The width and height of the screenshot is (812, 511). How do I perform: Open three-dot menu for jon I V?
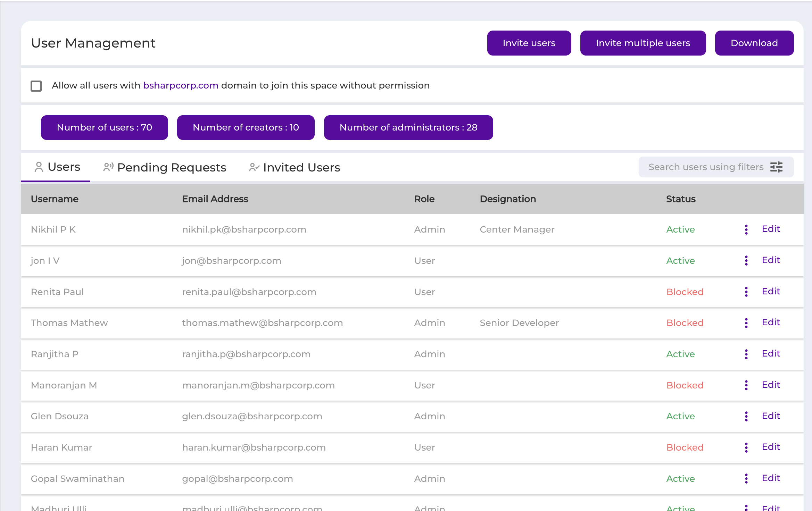pos(746,260)
